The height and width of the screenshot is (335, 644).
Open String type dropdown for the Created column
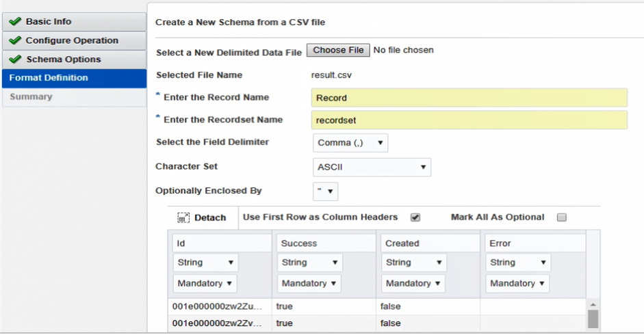(x=413, y=263)
